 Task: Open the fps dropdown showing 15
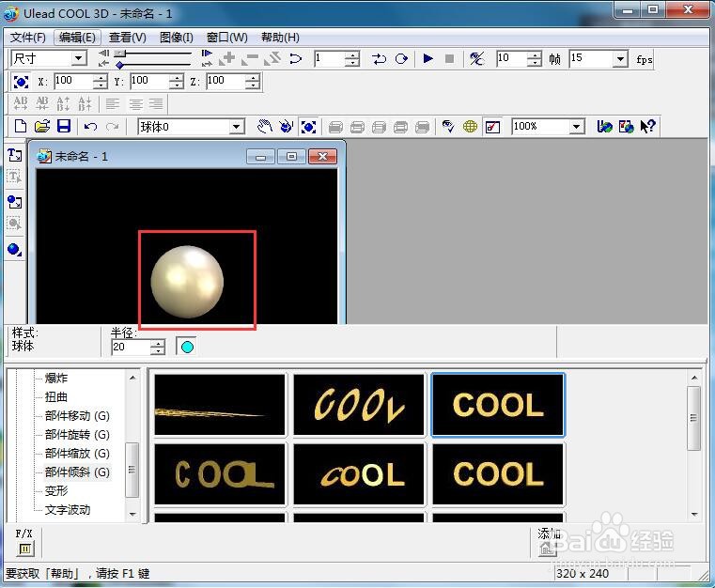click(620, 59)
